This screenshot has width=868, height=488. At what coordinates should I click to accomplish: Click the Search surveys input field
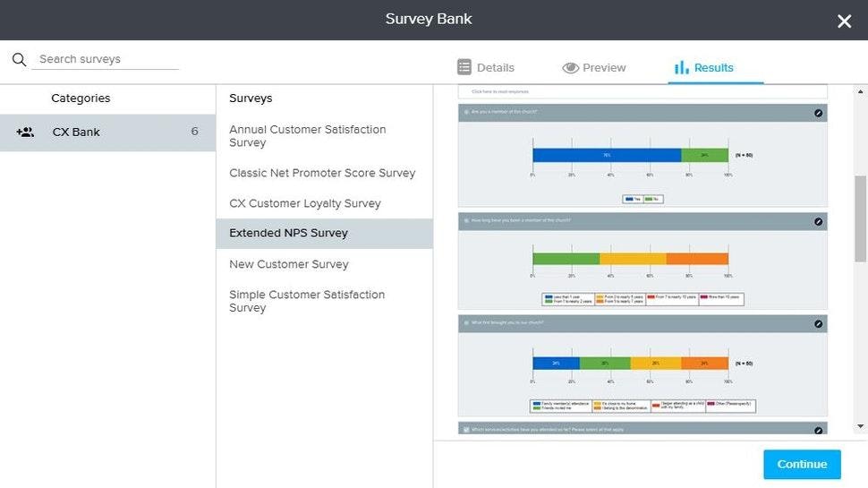pos(106,59)
